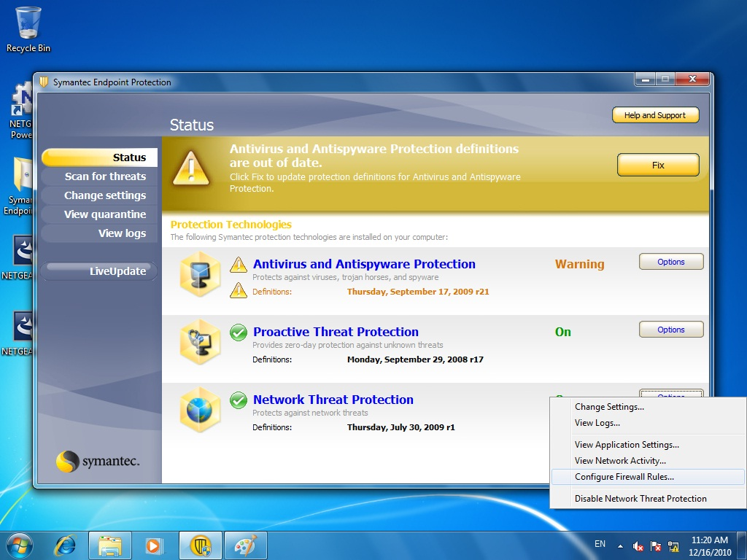The image size is (747, 560).
Task: Open Windows Media Player from taskbar
Action: (153, 545)
